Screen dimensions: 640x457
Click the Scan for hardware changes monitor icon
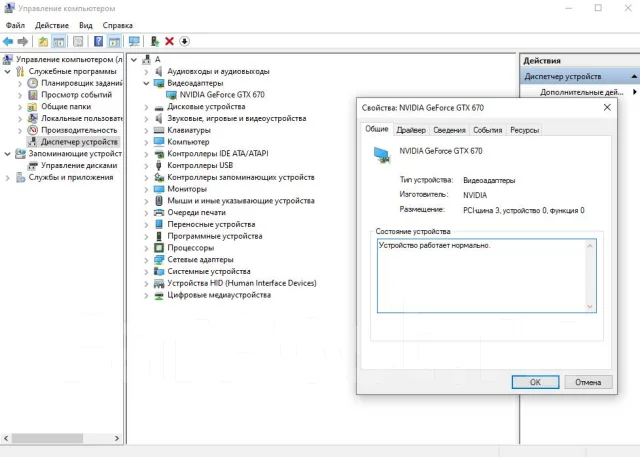tap(134, 41)
